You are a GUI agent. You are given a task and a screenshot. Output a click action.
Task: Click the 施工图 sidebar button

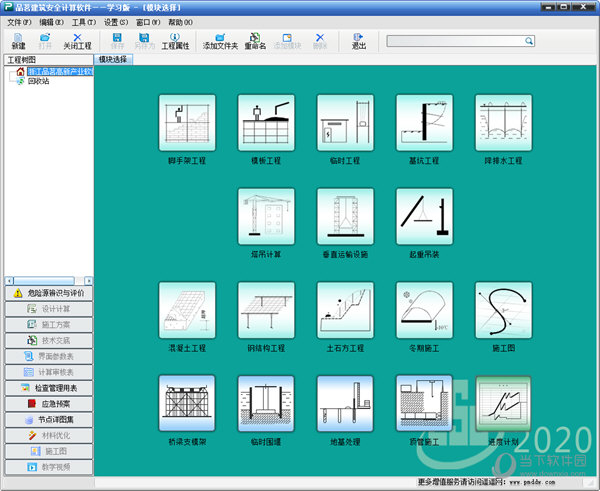[49, 451]
